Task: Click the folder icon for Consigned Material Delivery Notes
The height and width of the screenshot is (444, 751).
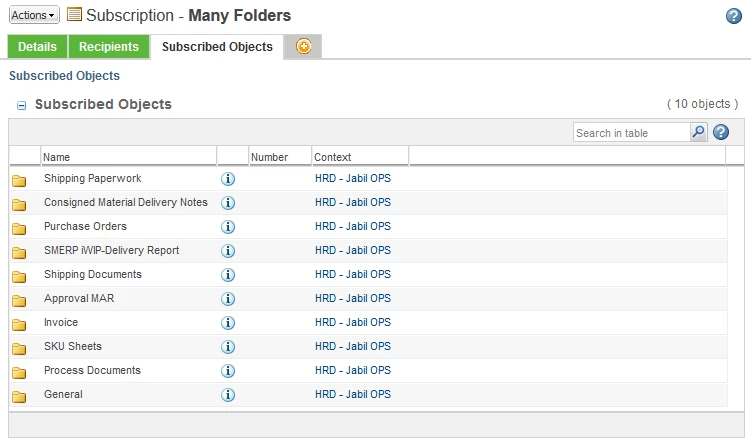Action: pyautogui.click(x=19, y=205)
